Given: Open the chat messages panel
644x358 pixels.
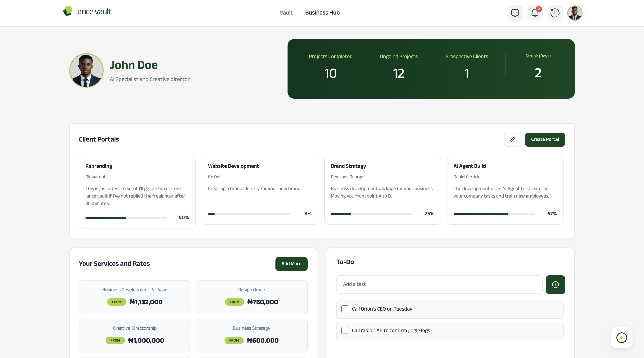Looking at the screenshot, I should coord(515,13).
